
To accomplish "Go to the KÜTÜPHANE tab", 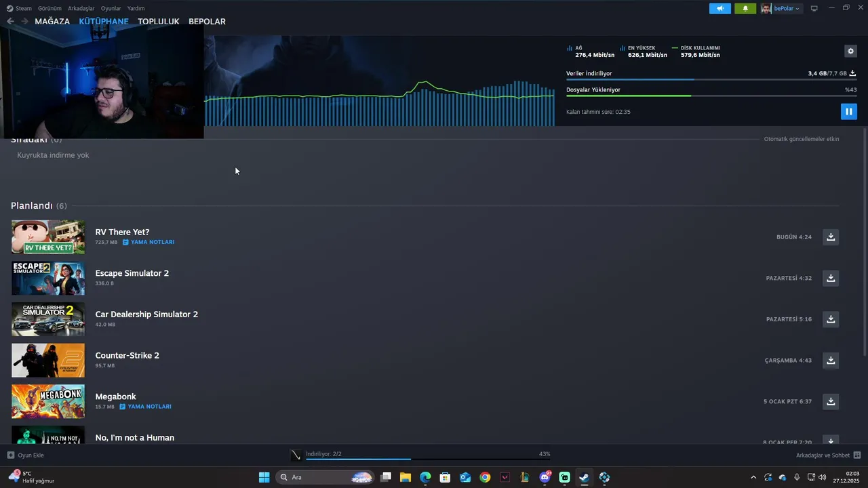I will [x=104, y=21].
